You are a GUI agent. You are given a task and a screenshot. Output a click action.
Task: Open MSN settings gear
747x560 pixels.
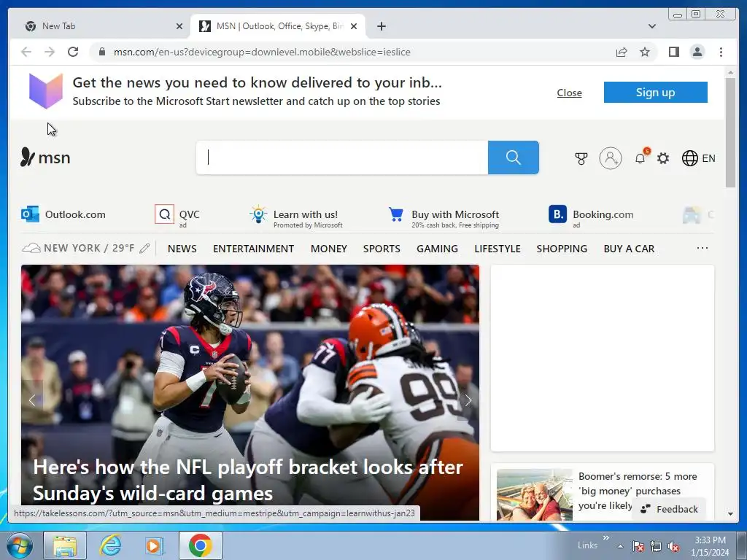(x=663, y=158)
